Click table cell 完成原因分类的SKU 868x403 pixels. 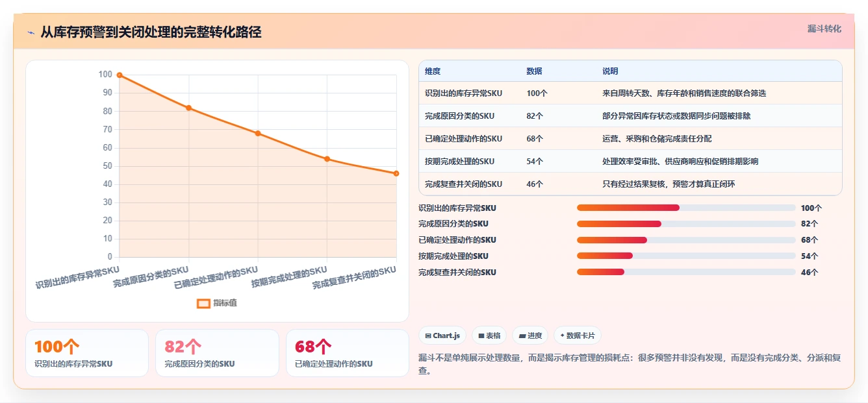point(460,116)
